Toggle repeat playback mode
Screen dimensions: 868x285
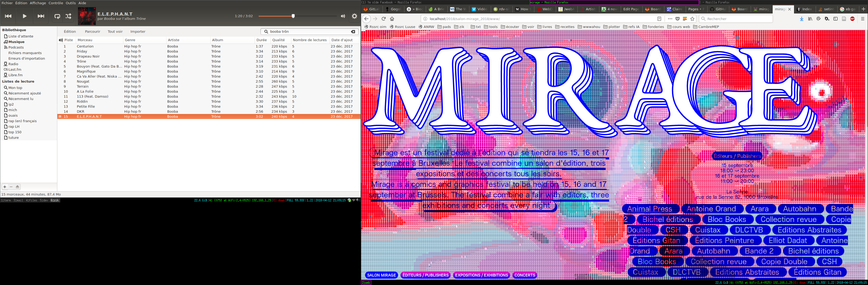coord(57,16)
